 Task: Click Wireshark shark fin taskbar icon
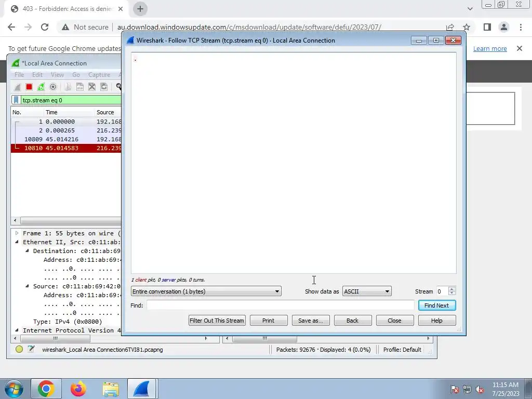(142, 389)
